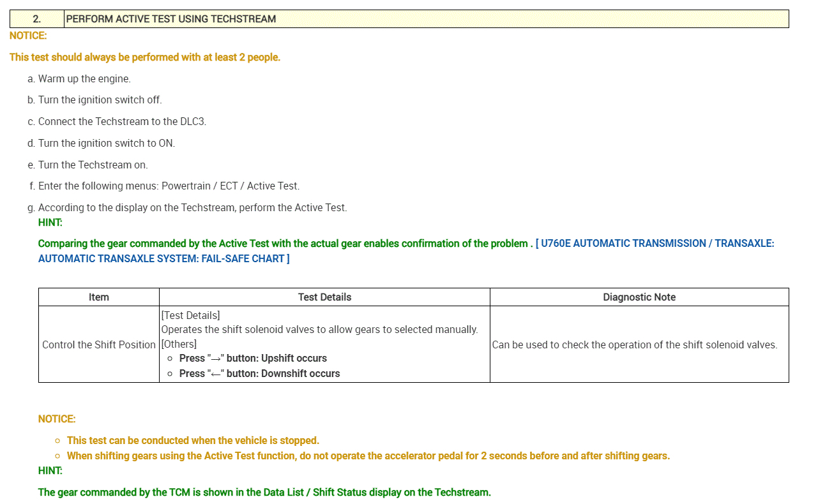Click the vehicle is stopped notice bullet
This screenshot has width=818, height=504.
pyautogui.click(x=193, y=441)
